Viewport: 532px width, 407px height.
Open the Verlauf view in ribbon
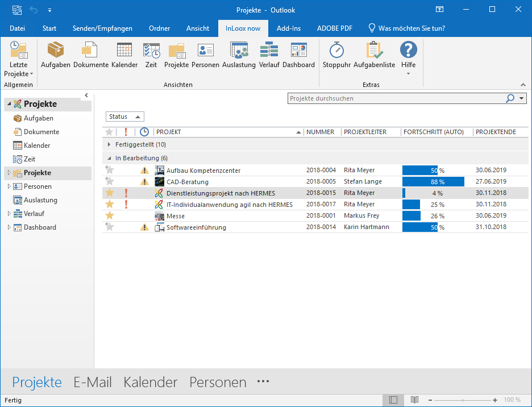269,55
